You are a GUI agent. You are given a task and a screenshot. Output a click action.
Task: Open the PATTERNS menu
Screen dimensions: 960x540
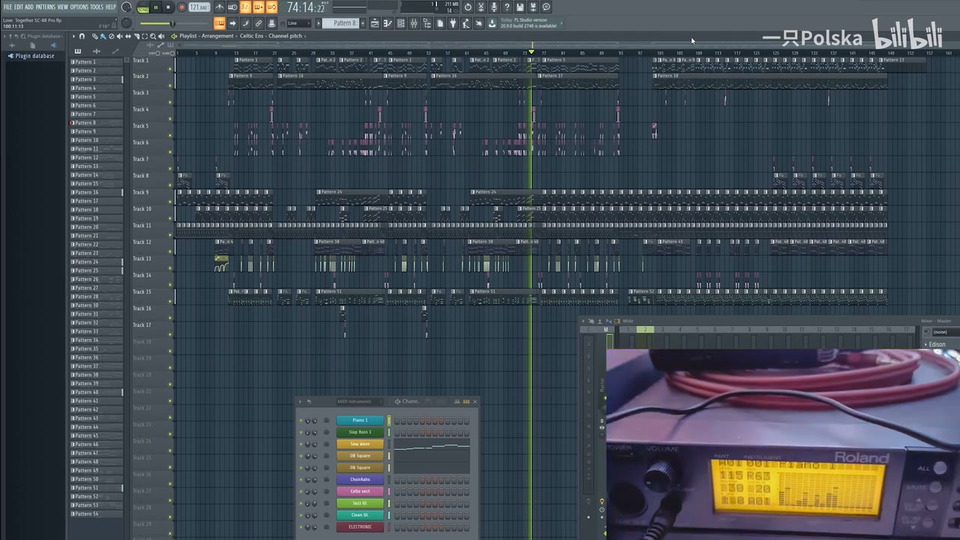pyautogui.click(x=45, y=7)
